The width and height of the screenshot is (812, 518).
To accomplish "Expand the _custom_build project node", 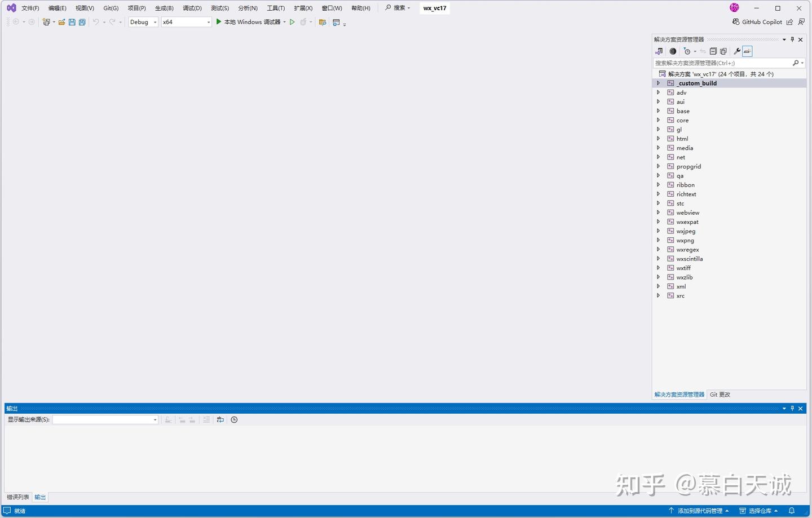I will [658, 83].
